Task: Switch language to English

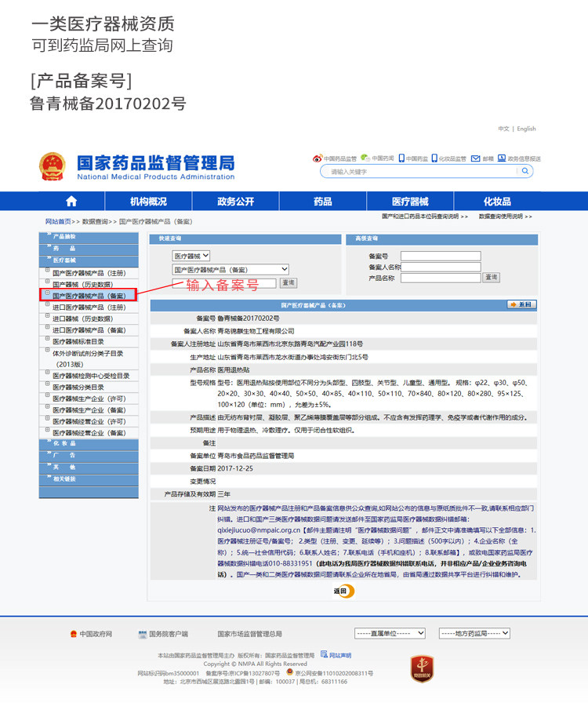Action: (x=526, y=129)
